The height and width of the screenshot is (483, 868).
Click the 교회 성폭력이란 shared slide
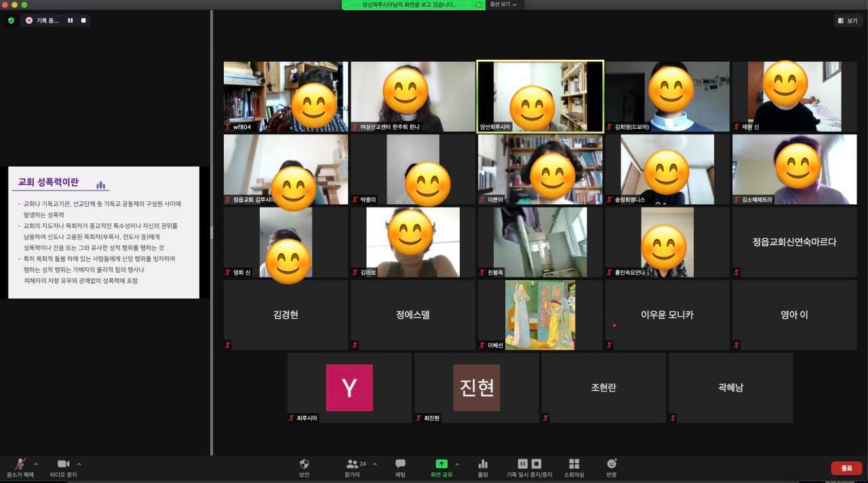tap(104, 232)
